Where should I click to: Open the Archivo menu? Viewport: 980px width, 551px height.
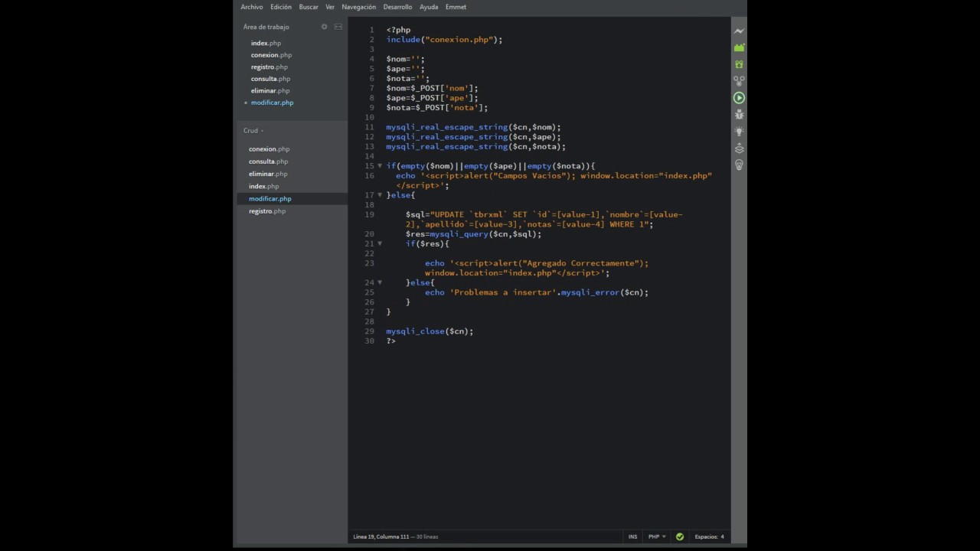click(251, 7)
